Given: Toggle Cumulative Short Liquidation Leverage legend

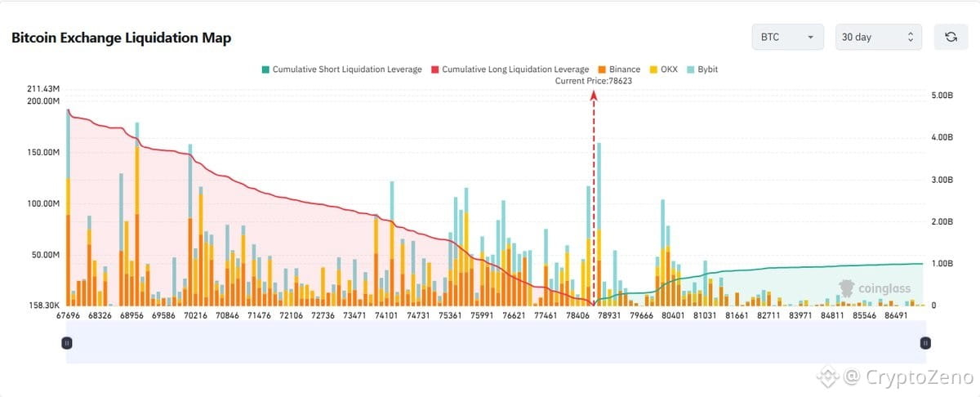Looking at the screenshot, I should [x=341, y=69].
